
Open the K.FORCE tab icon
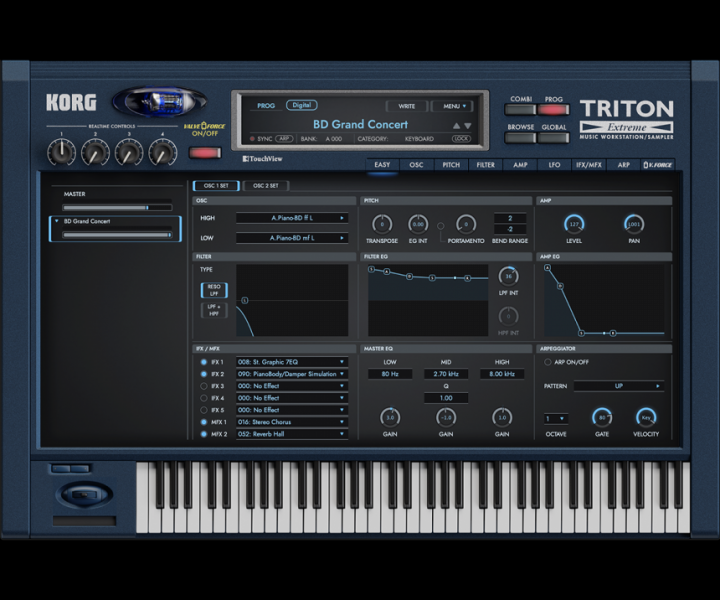coord(658,164)
